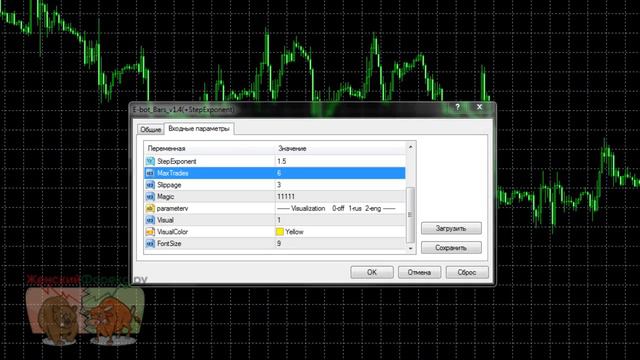640x360 pixels.
Task: Click the parameters list scroll up arrow
Action: tap(411, 147)
